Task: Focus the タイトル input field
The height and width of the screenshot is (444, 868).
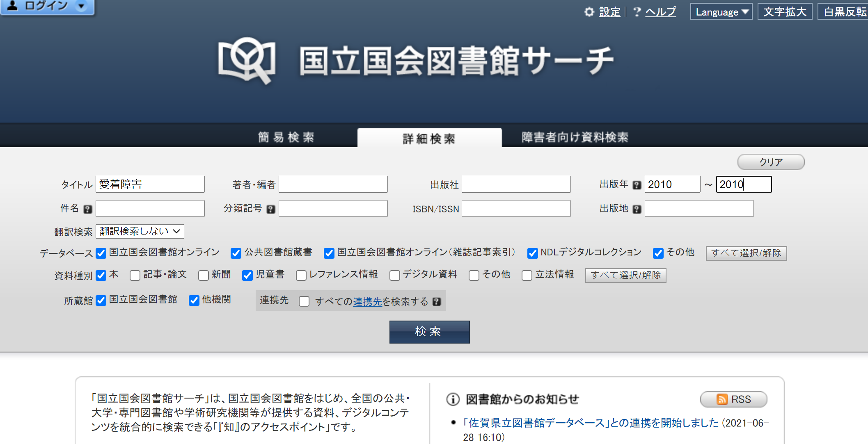Action: click(150, 184)
